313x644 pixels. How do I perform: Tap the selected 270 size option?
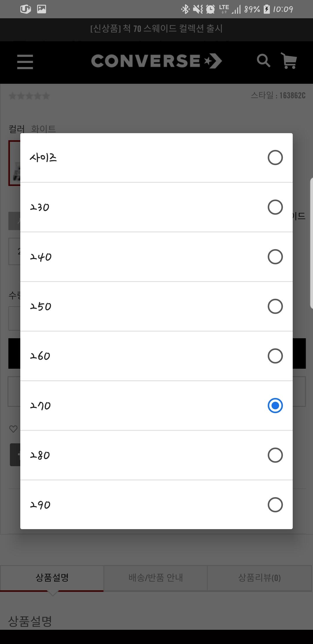(156, 406)
